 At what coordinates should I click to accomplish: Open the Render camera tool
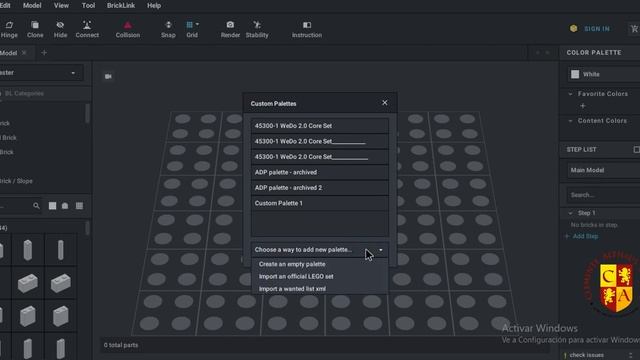pos(230,29)
